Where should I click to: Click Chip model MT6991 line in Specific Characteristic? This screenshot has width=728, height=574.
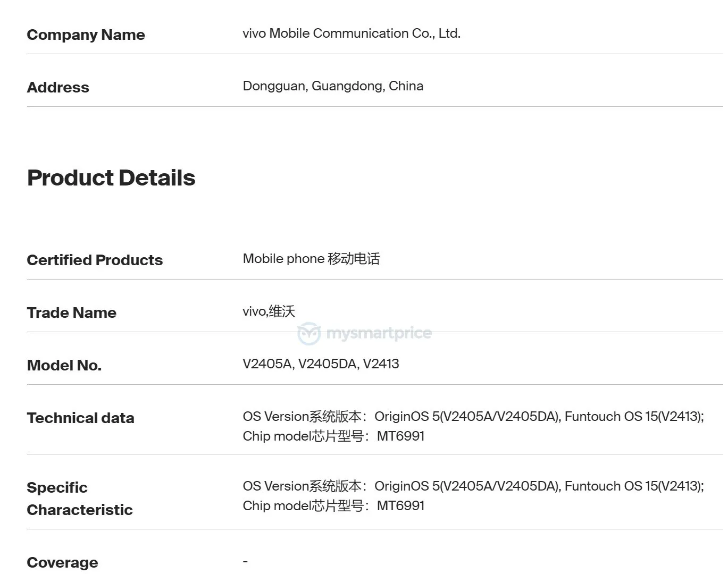(333, 506)
